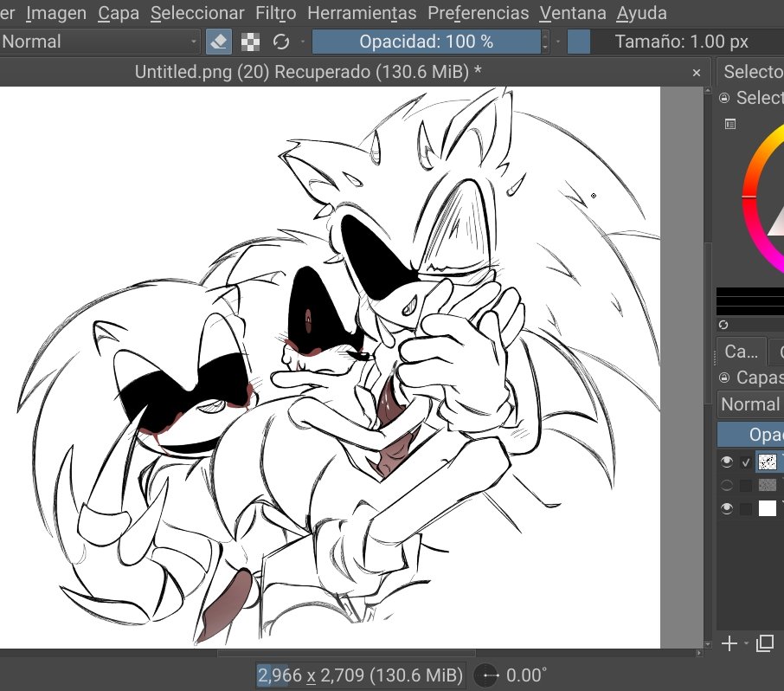
Task: Click the horizontal scrollbar right arrow
Action: (x=699, y=653)
